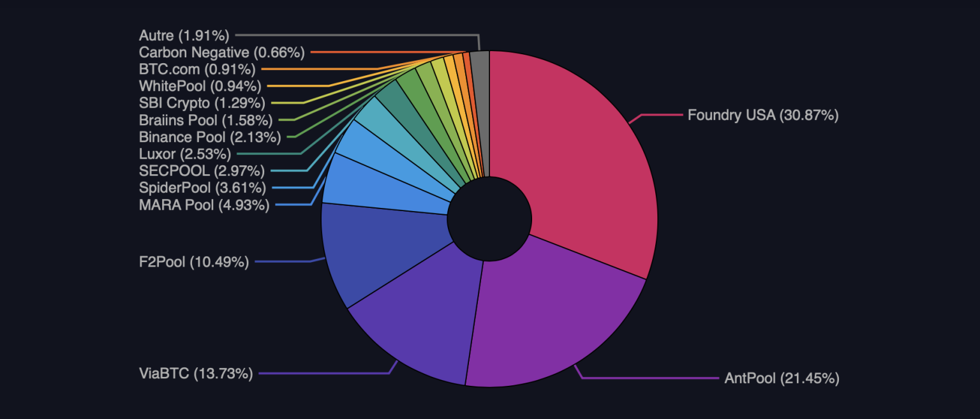
Task: Click the Autre (1.91%) label
Action: click(184, 35)
